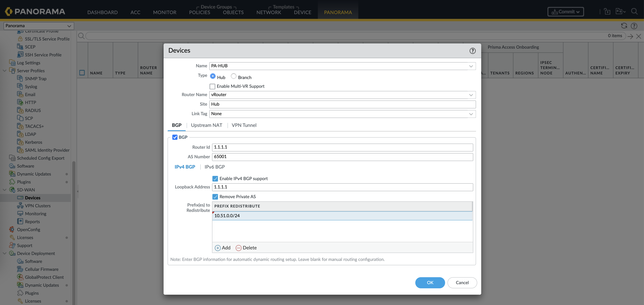Click the Delete prefix minus icon

[x=238, y=248]
